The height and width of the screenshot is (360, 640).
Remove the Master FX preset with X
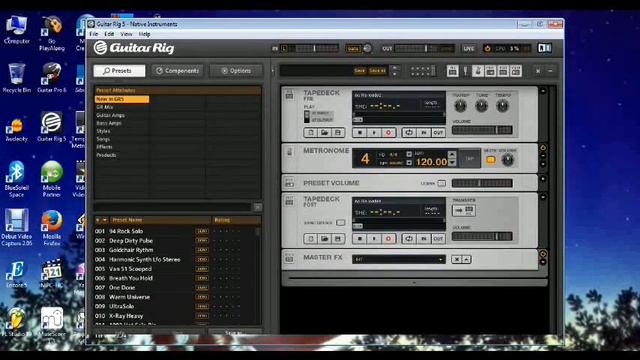pyautogui.click(x=456, y=259)
